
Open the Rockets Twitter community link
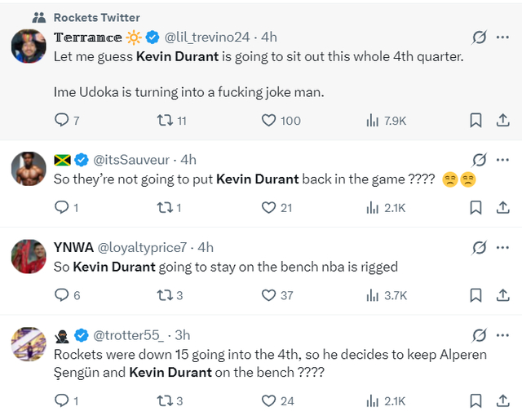click(x=96, y=17)
